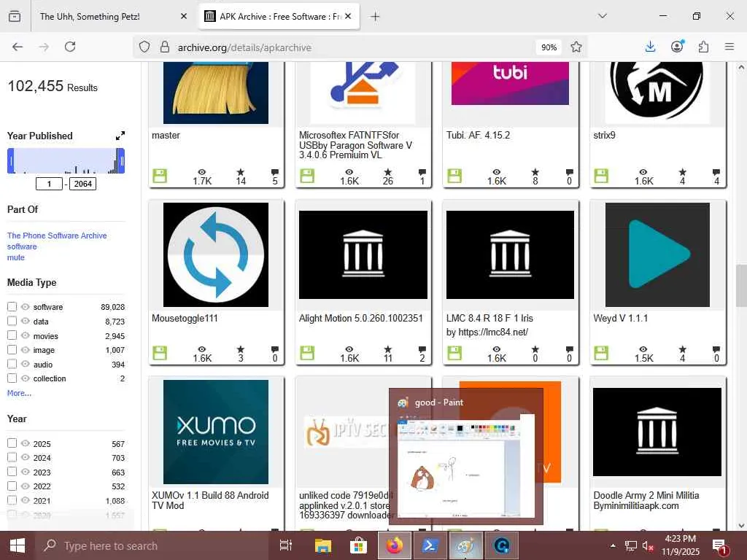Check the 2023 year filter

[x=12, y=472]
